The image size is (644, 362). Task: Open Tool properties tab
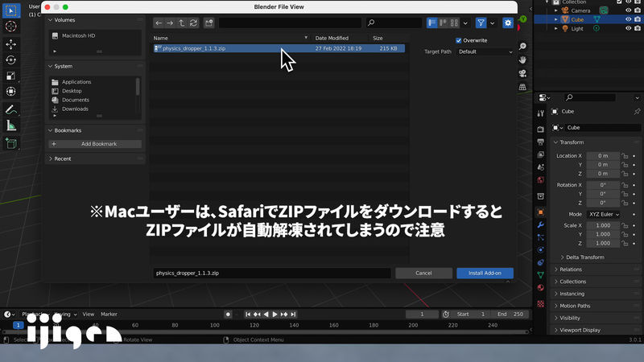540,113
